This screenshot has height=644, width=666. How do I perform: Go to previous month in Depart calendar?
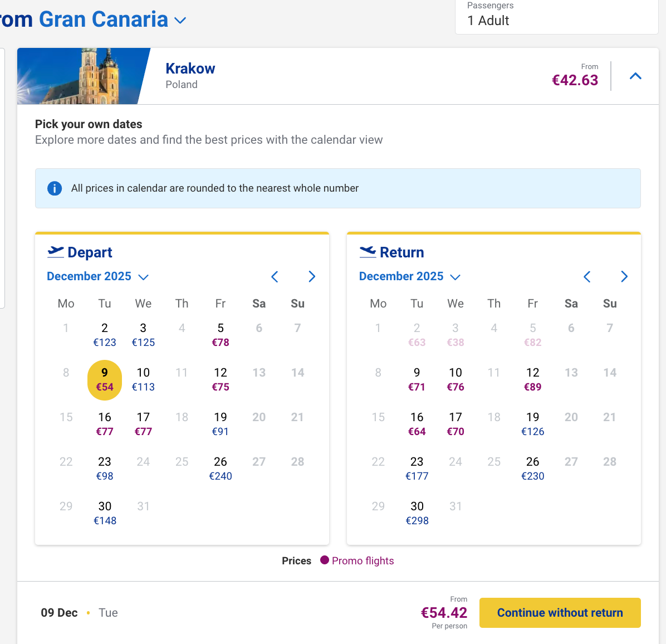point(275,277)
